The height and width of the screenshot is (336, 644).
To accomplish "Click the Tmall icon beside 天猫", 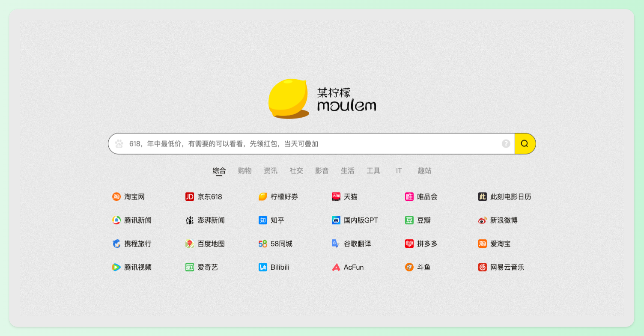I will pyautogui.click(x=336, y=197).
